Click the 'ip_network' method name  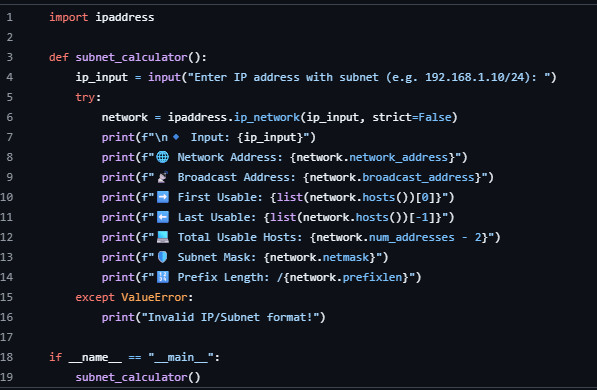coord(267,117)
